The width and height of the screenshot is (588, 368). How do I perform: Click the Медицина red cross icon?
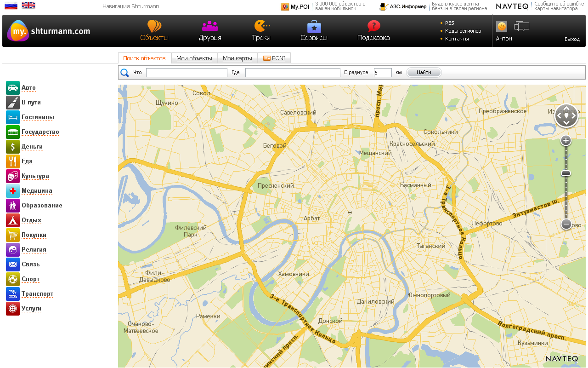(x=13, y=191)
